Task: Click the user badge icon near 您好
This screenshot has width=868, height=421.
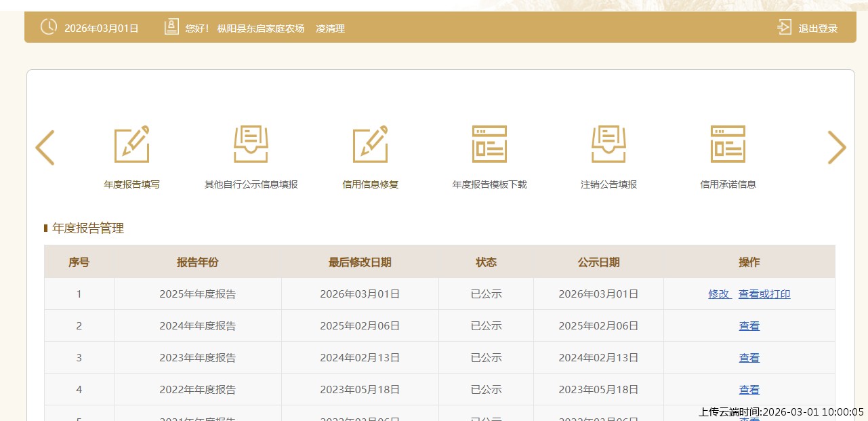Action: coord(171,27)
